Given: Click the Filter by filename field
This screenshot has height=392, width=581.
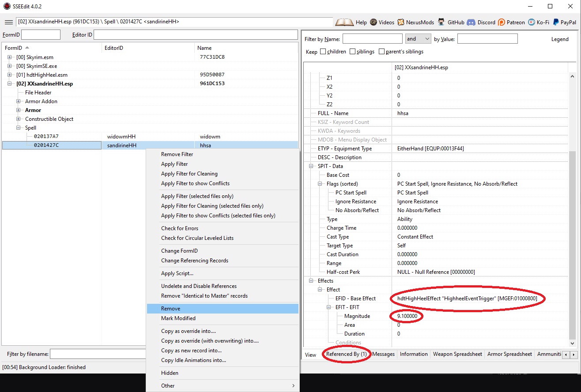Looking at the screenshot, I should (x=98, y=354).
